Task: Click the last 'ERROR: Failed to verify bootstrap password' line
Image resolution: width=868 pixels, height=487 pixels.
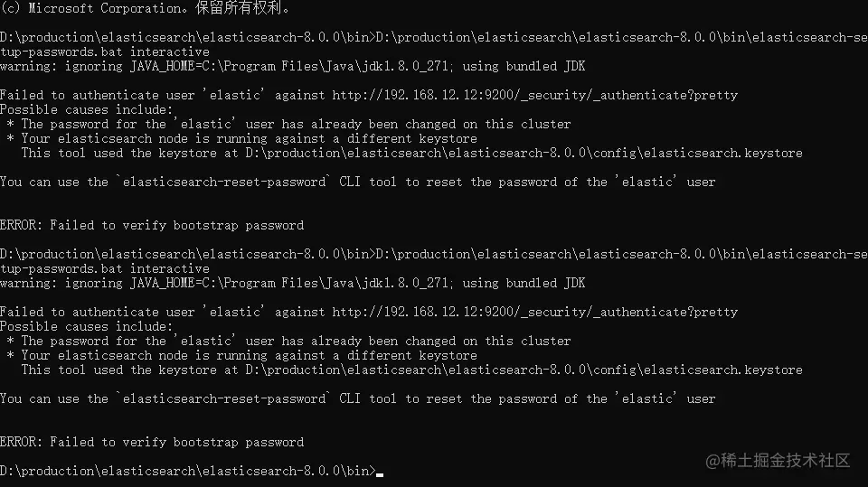Action: click(152, 442)
